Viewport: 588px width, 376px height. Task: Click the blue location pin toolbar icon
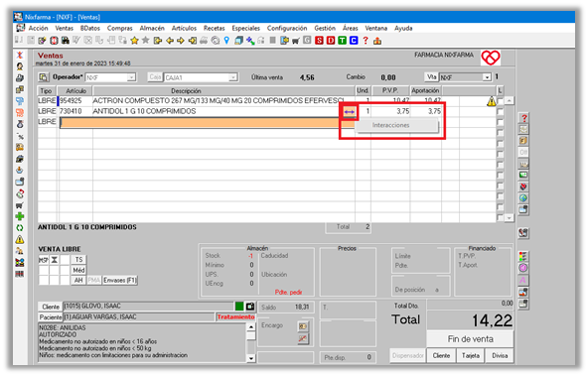226,41
